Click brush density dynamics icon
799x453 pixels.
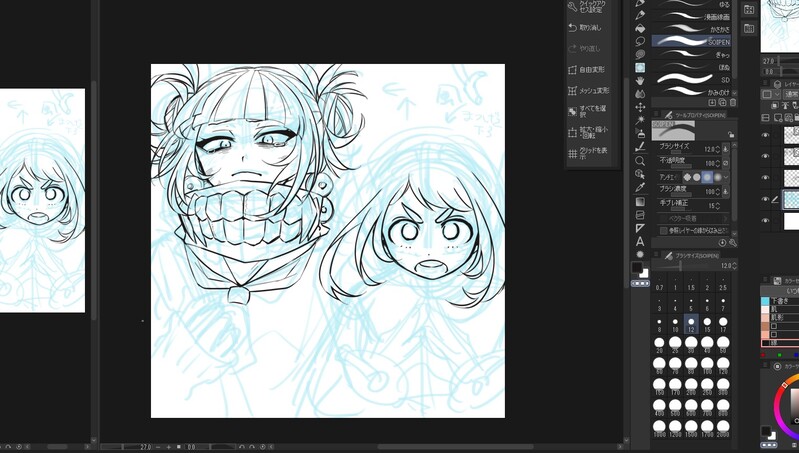pos(726,192)
